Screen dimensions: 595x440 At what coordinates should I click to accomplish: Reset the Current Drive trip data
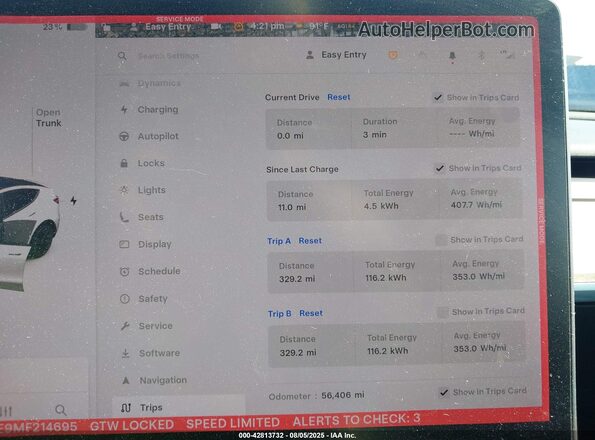pyautogui.click(x=338, y=97)
